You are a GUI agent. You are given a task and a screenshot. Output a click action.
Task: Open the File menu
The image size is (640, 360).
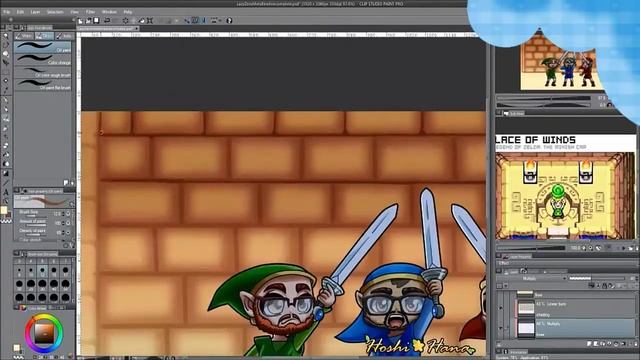pos(7,12)
